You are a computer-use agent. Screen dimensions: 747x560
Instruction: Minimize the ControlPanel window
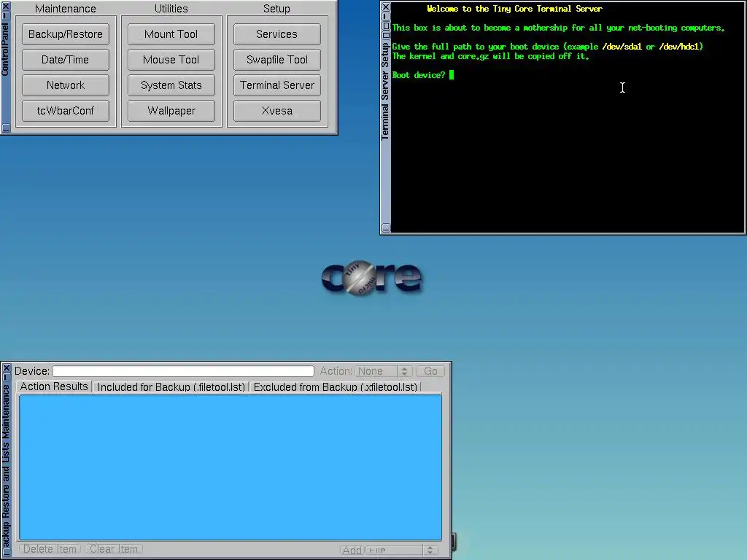coord(6,16)
